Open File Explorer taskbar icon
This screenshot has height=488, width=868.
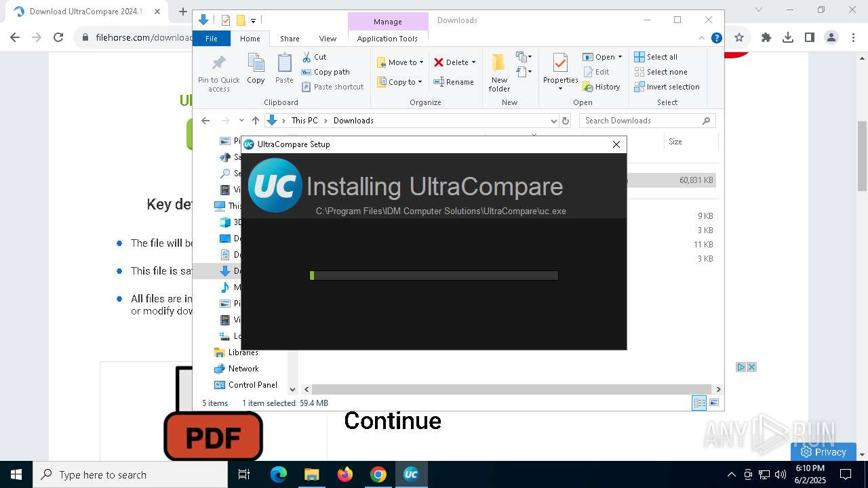pyautogui.click(x=312, y=474)
